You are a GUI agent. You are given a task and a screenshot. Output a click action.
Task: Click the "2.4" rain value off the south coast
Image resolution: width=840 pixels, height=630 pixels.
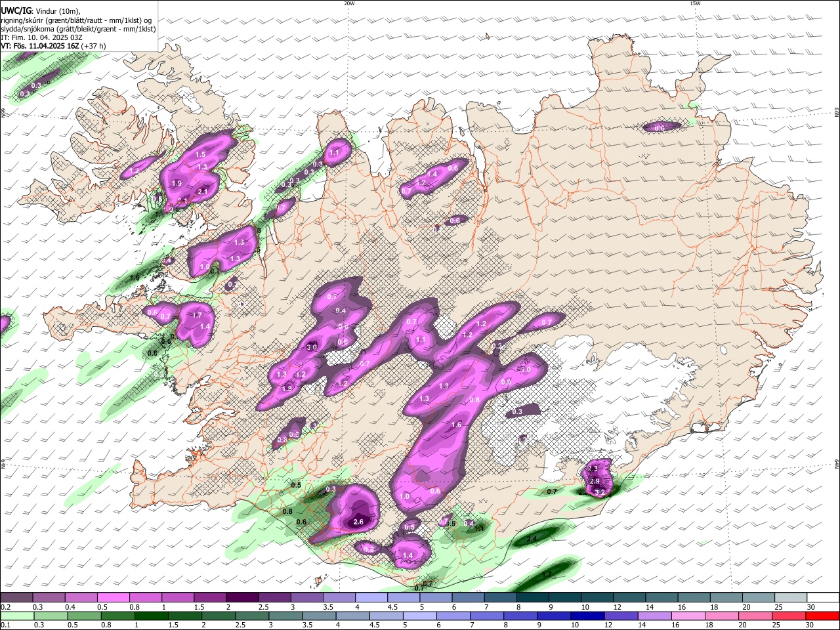pos(532,539)
